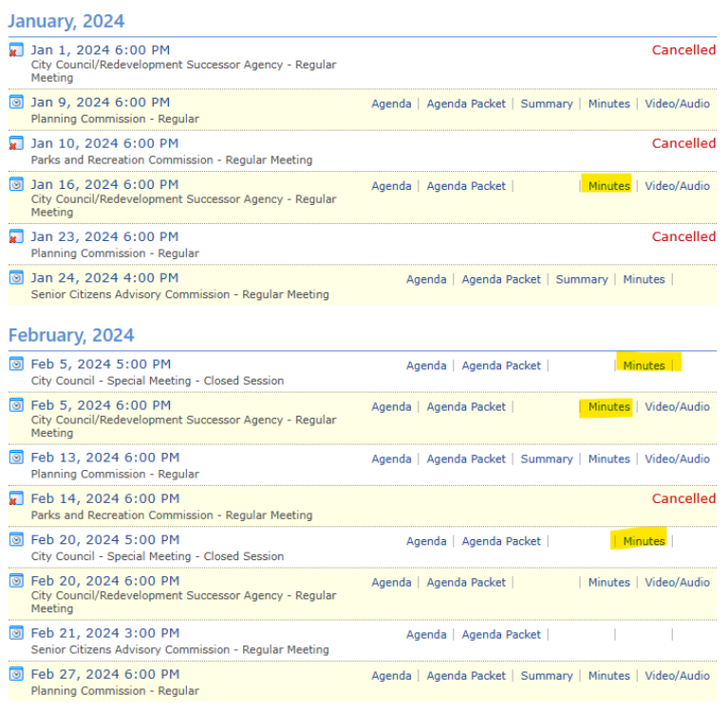Click the cancelled calendar icon for Feb 14, 2024
Viewport: 728px width, 711px height.
[16, 498]
